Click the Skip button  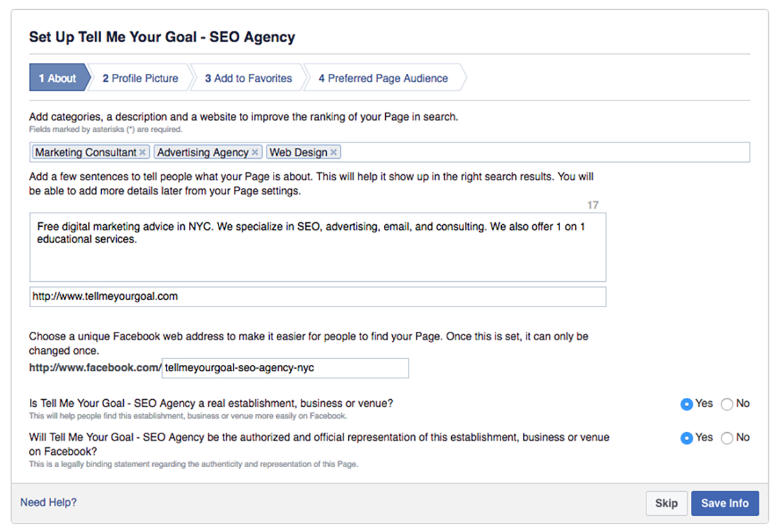coord(666,503)
